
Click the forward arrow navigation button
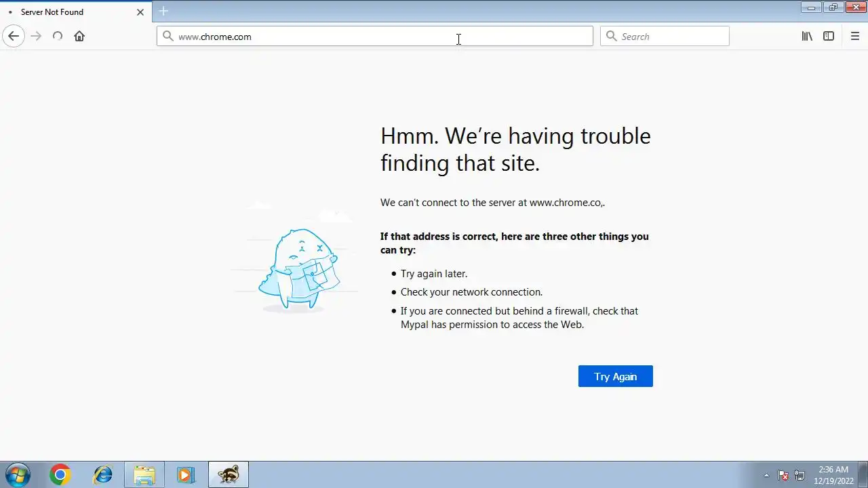(x=36, y=36)
